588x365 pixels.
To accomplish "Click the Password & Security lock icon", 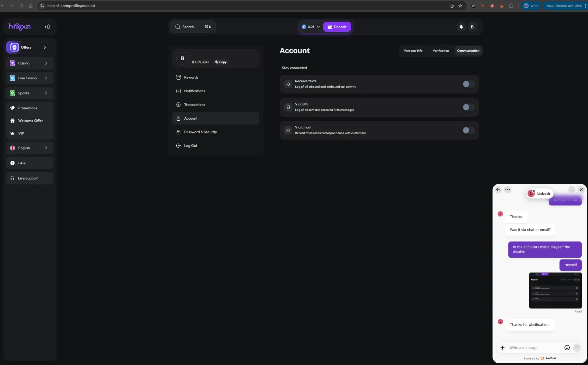I will [178, 132].
